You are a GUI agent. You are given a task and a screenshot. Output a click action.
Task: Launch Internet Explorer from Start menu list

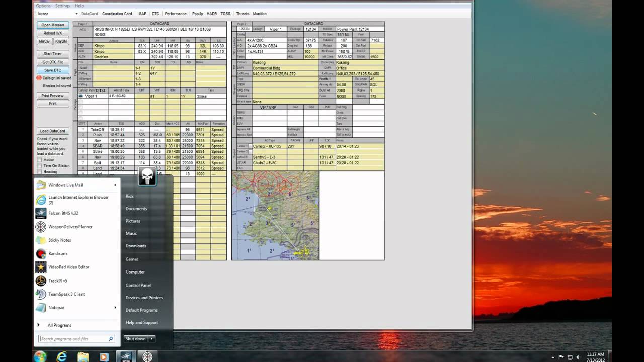[x=41, y=200]
